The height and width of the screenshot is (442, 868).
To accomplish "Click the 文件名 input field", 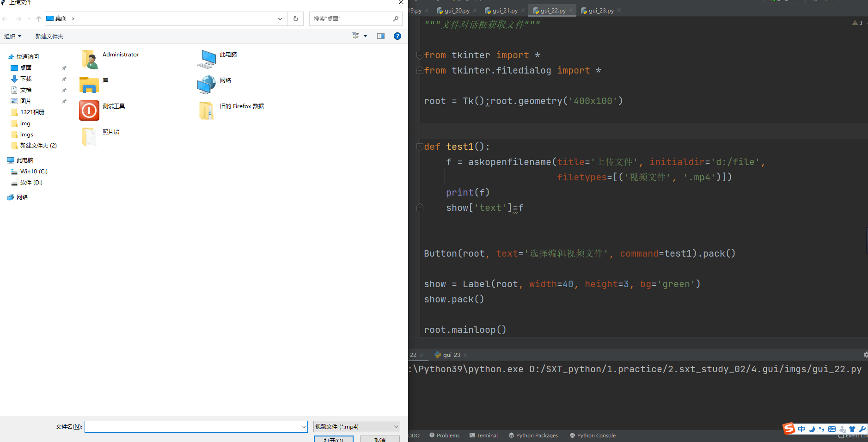I will tap(192, 427).
